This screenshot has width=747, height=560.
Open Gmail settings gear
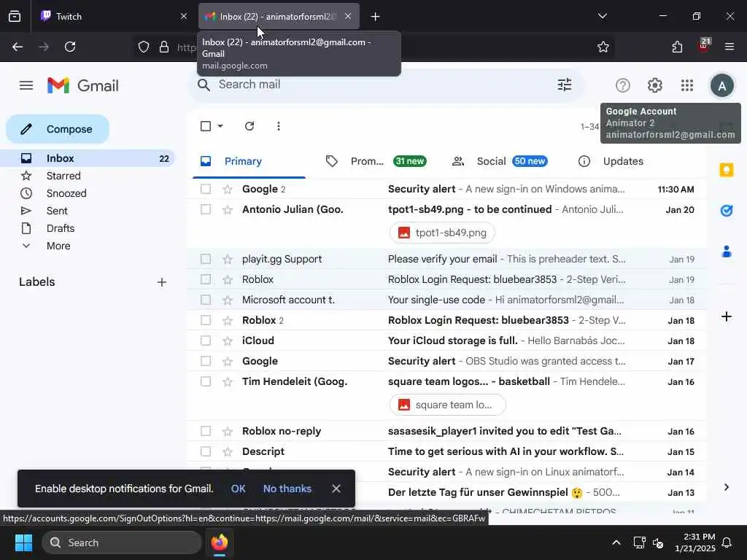tap(654, 86)
